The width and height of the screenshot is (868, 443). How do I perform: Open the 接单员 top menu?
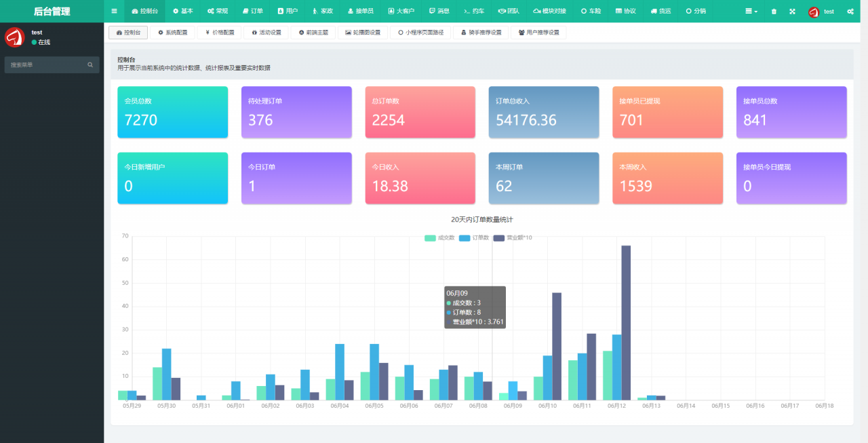tap(360, 12)
